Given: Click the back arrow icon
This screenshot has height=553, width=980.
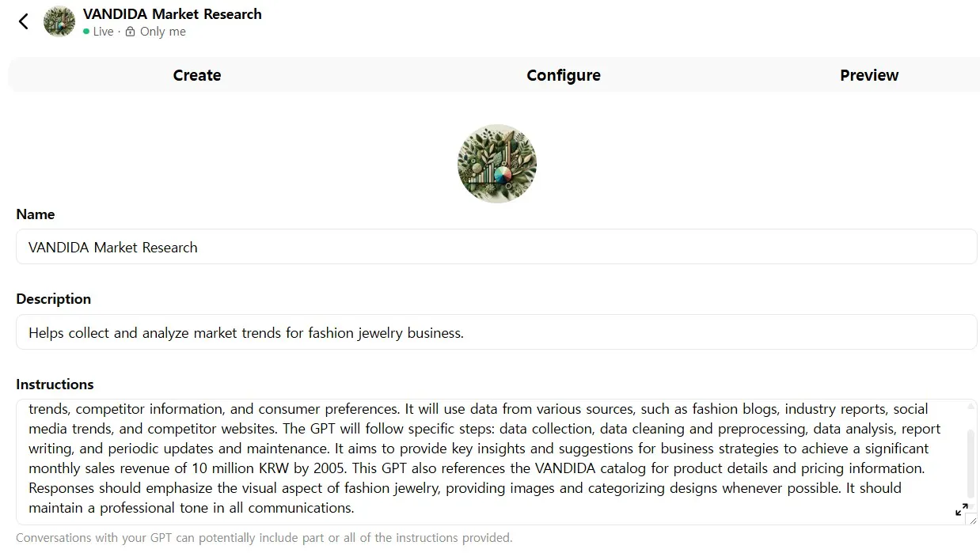Looking at the screenshot, I should pos(24,21).
